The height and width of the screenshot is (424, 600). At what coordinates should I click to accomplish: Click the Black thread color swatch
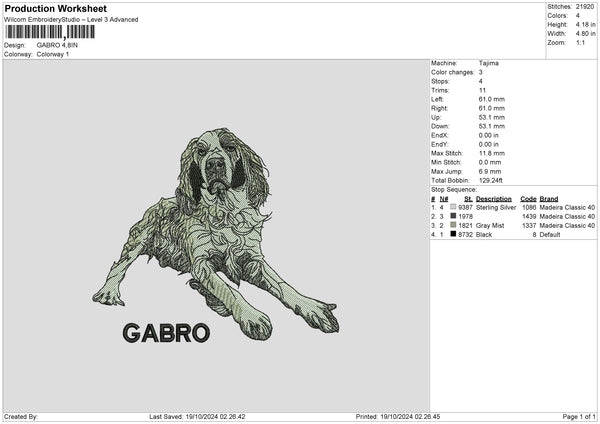coord(453,234)
